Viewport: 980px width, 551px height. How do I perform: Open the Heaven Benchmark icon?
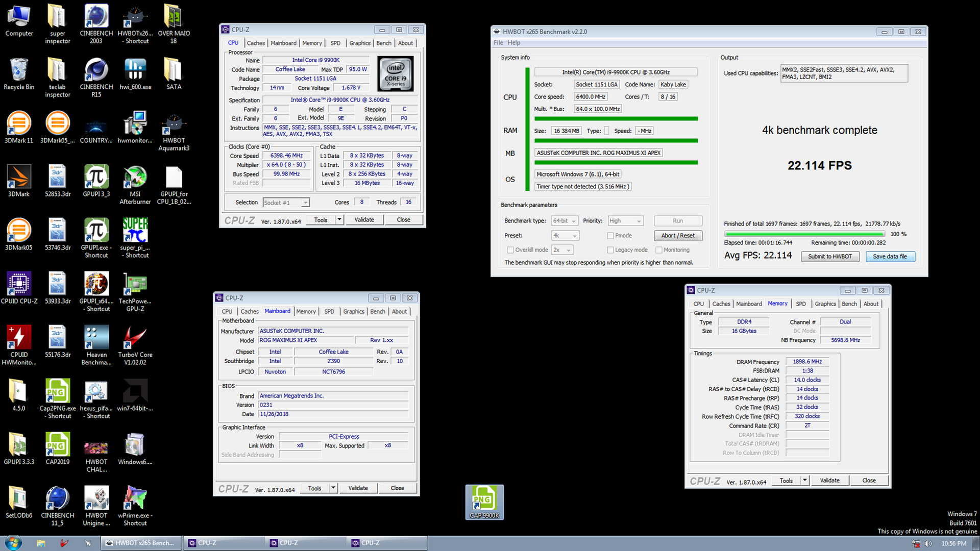click(x=96, y=345)
